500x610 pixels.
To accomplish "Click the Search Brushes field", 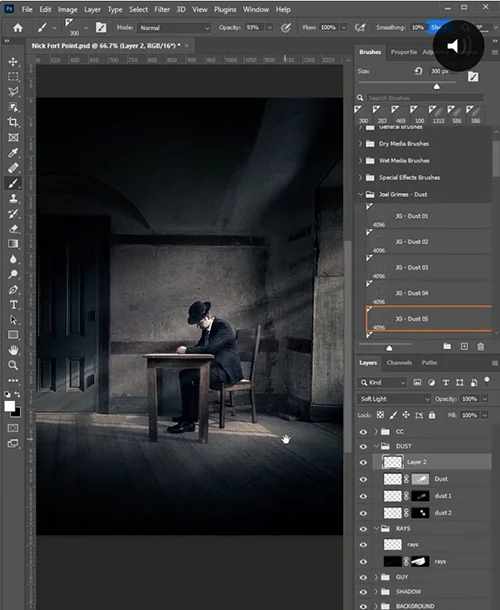I will coord(425,98).
